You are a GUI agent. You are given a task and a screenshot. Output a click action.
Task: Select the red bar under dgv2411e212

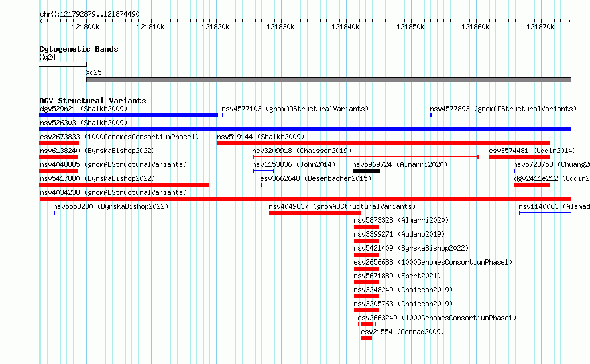click(532, 185)
